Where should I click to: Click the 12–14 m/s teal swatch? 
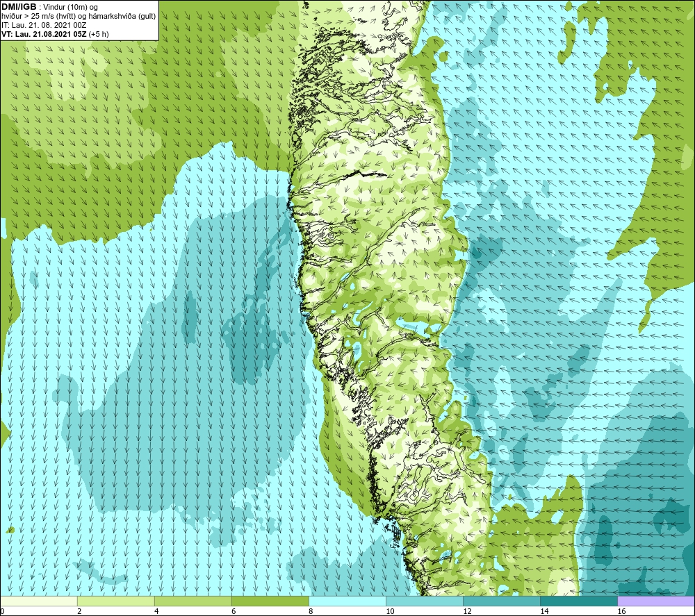pyautogui.click(x=502, y=601)
